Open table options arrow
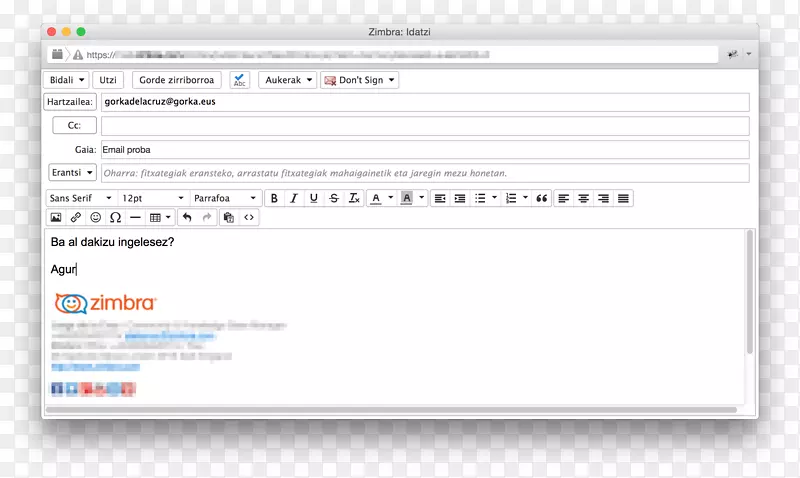800x478 pixels. (x=168, y=217)
